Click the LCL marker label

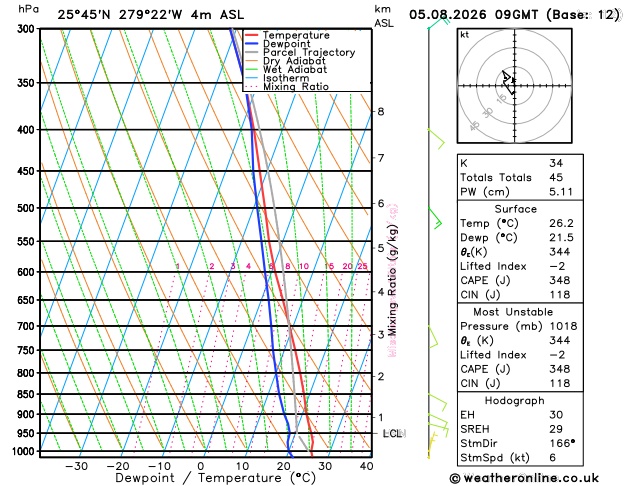point(393,433)
